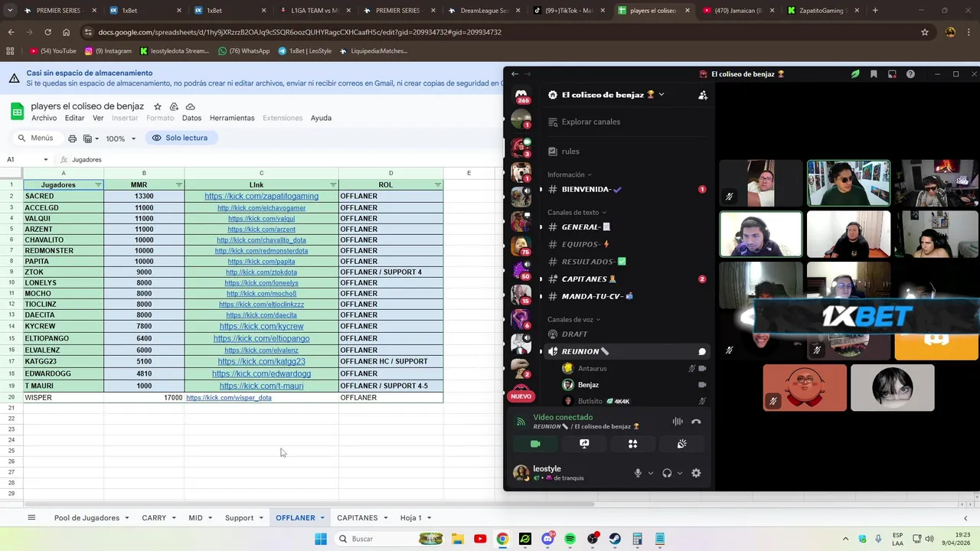Select Benjaz in the REUNION voice list
This screenshot has width=980, height=551.
(x=588, y=385)
